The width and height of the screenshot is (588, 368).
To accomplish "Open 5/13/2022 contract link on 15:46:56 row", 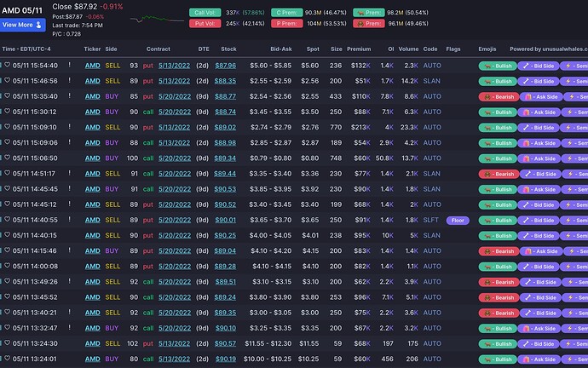I will [x=175, y=81].
